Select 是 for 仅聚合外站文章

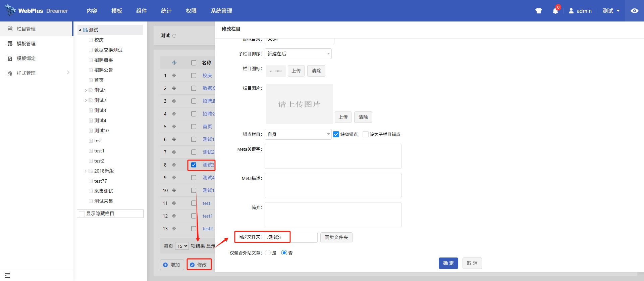268,253
